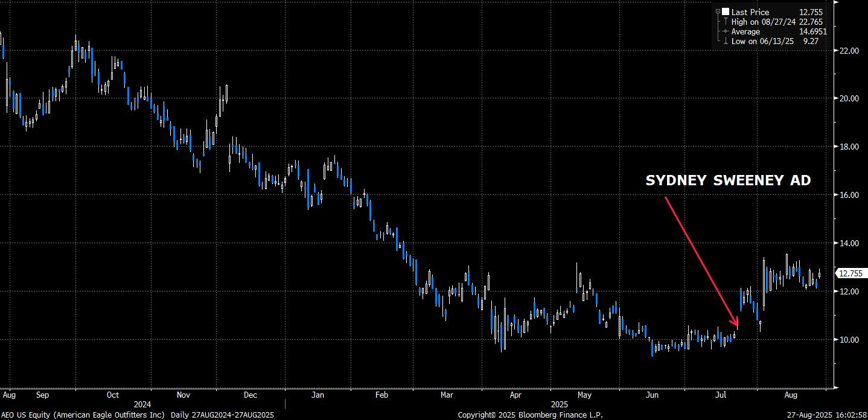
Task: Click the Average legend label
Action: click(745, 31)
